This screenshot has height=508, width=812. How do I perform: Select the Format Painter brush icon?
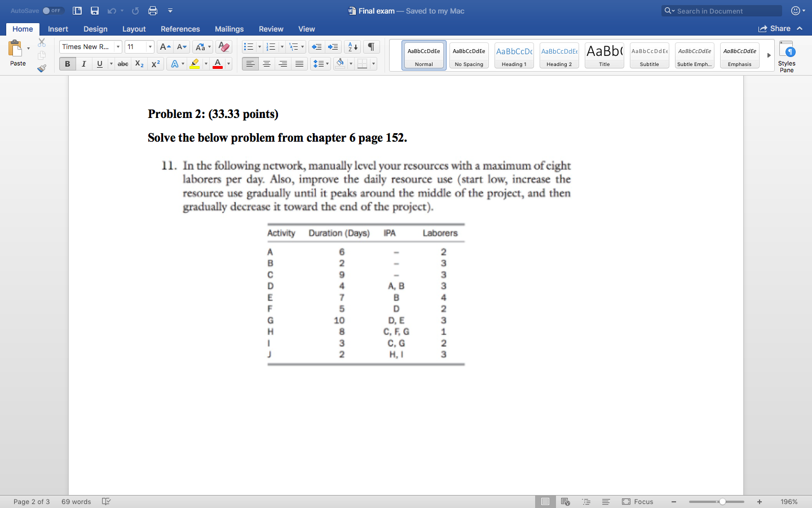(42, 68)
